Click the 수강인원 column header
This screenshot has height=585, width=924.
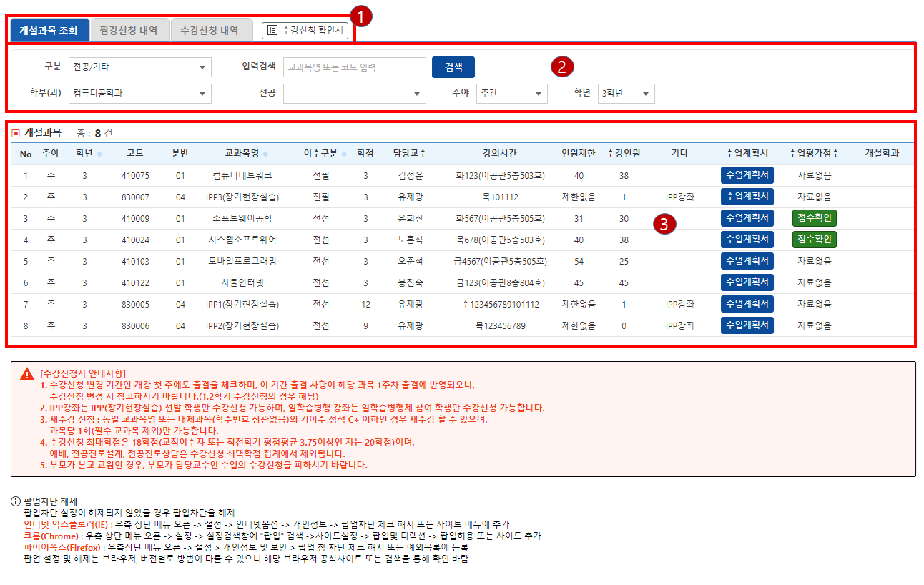[624, 154]
